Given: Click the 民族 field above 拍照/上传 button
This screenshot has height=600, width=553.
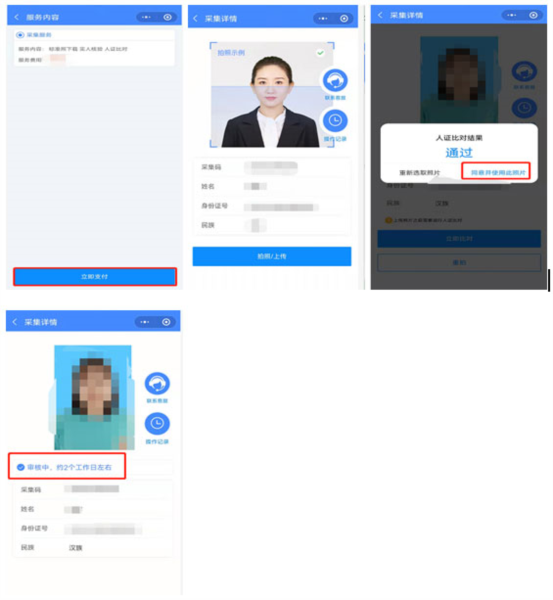Looking at the screenshot, I should coord(272,225).
